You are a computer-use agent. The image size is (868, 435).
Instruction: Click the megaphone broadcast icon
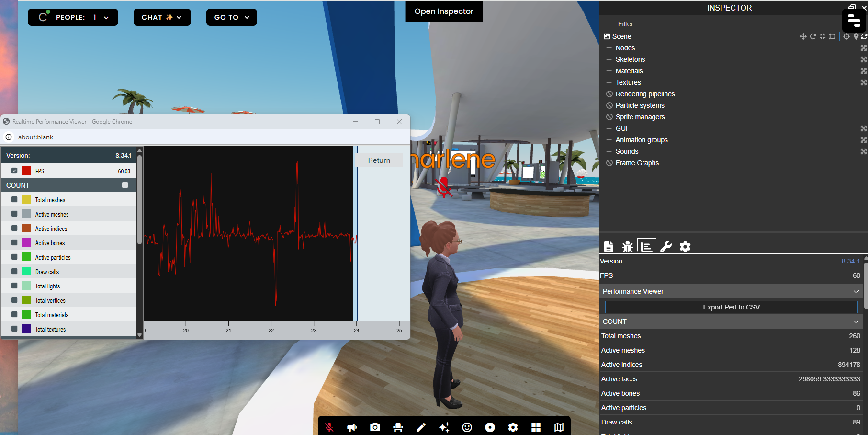(352, 427)
